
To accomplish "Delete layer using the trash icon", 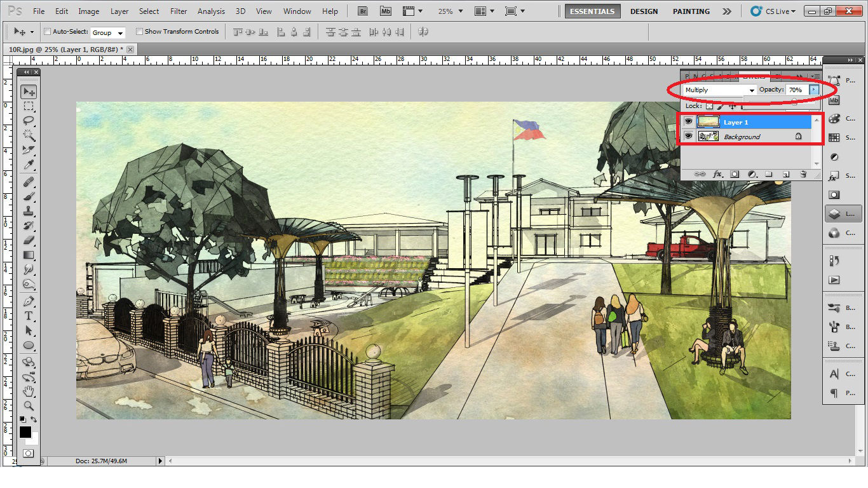I will (803, 174).
